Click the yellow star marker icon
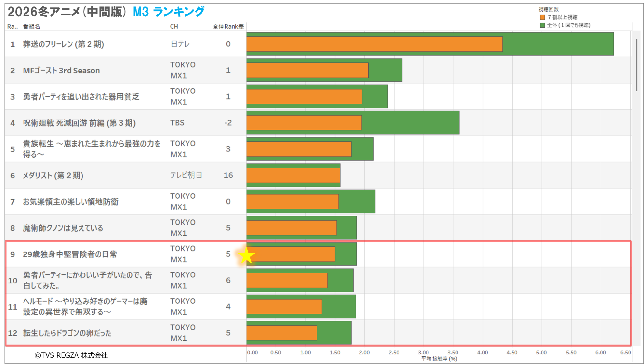644x364 pixels. point(246,256)
